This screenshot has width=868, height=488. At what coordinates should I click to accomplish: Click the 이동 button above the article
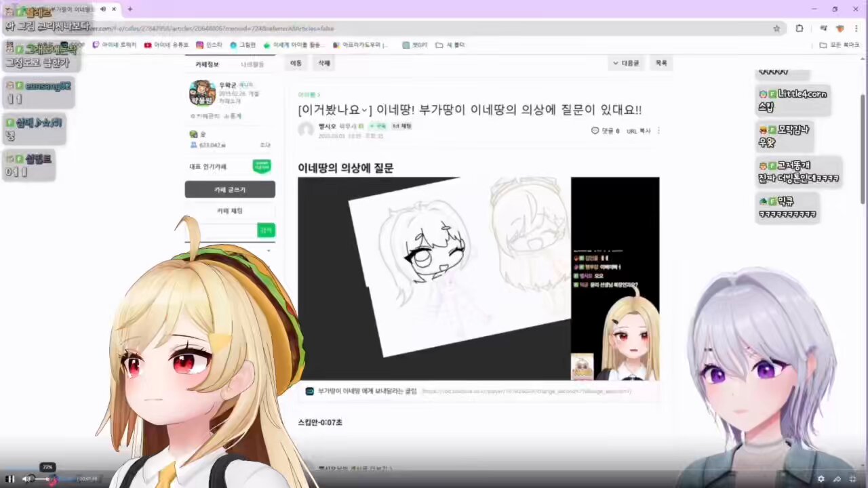(x=296, y=63)
